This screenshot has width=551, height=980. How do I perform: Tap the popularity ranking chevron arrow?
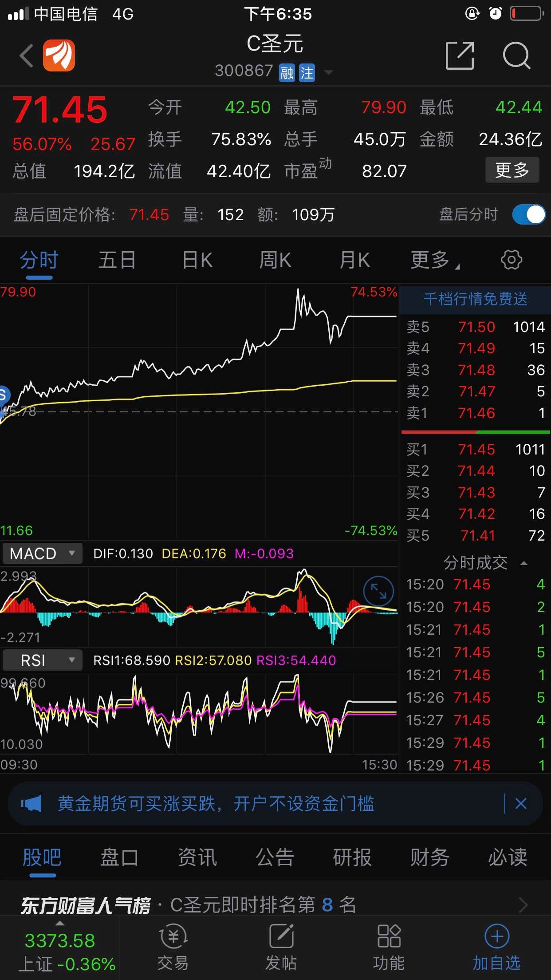coord(523,905)
